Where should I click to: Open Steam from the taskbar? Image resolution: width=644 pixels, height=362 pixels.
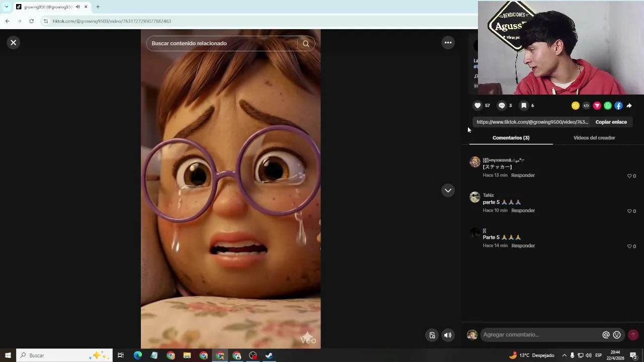pyautogui.click(x=269, y=355)
